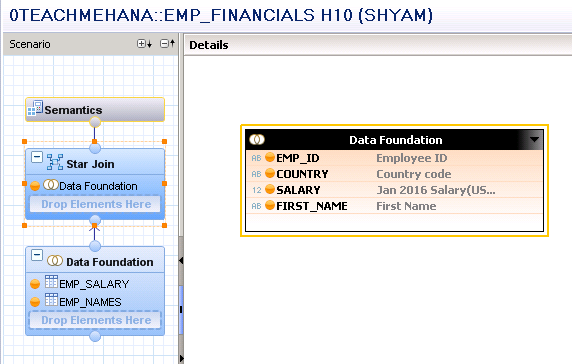The image size is (572, 364).
Task: Select the Semantics node
Action: [x=95, y=109]
